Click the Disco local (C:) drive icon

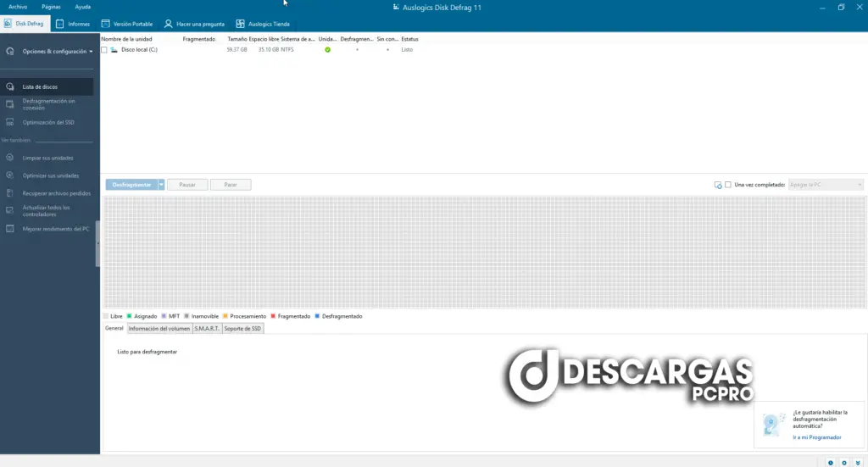(114, 50)
